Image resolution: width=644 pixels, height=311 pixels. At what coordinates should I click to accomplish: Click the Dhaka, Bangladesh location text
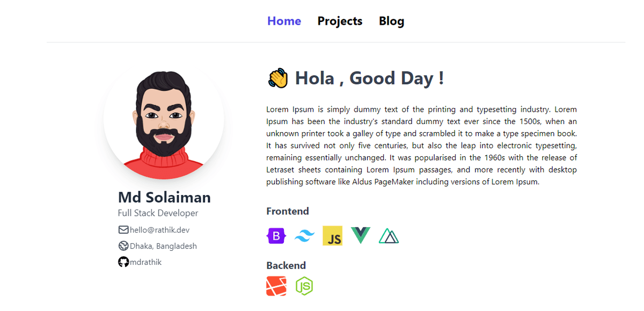(163, 246)
